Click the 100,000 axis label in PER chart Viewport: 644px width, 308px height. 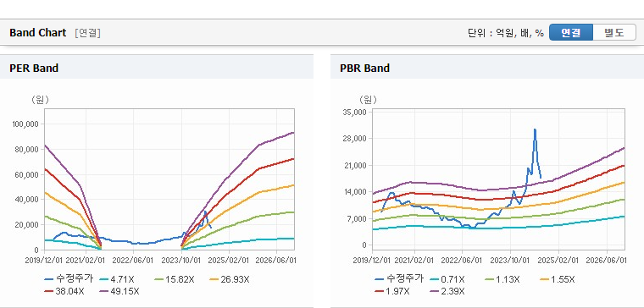pyautogui.click(x=26, y=124)
